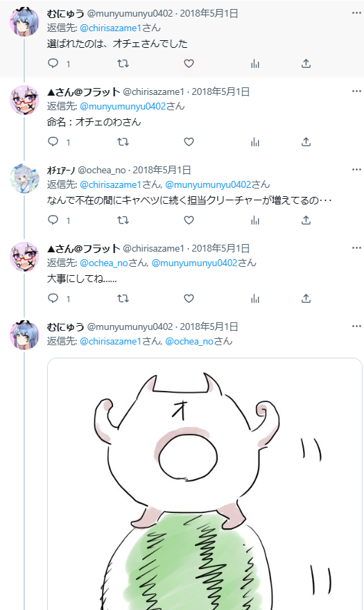Open more options on first むにゅう tweet
364x610 pixels.
(x=356, y=13)
